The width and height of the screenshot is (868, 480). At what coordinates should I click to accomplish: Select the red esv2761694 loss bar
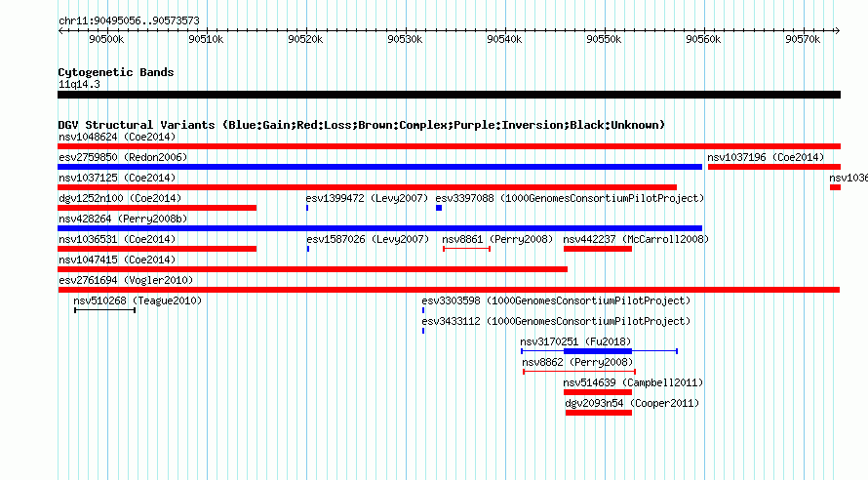click(x=449, y=290)
